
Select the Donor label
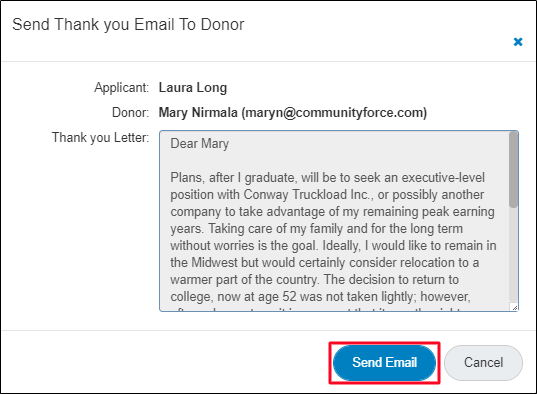(x=130, y=112)
